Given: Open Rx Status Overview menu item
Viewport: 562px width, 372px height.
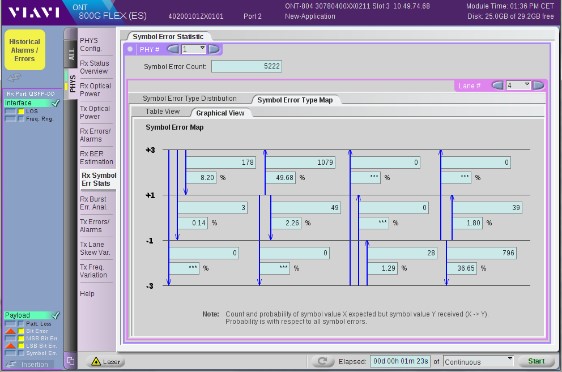Looking at the screenshot, I should tap(96, 67).
